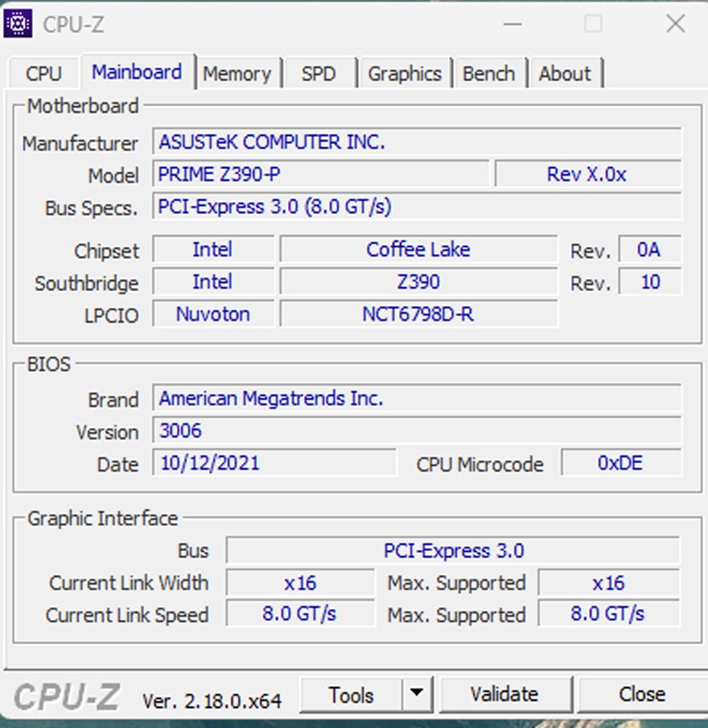Click the Ver. 2.18.0.x64 version text
Image resolution: width=708 pixels, height=728 pixels.
click(x=212, y=701)
